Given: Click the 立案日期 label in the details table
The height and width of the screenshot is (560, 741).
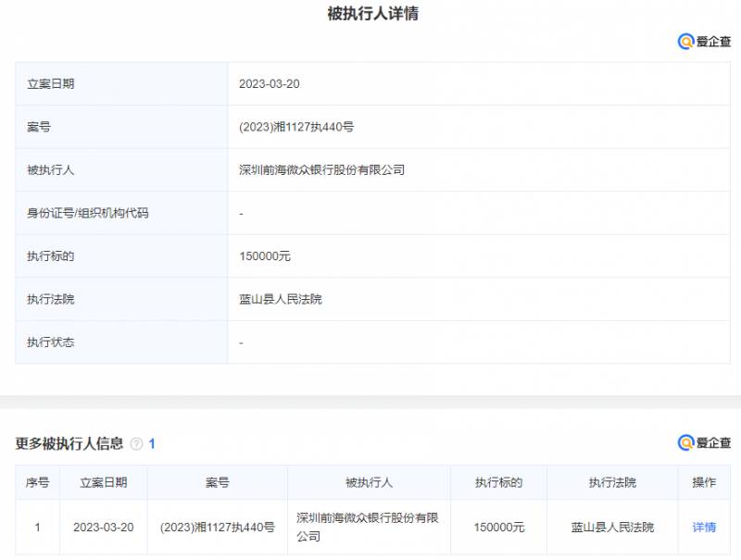Looking at the screenshot, I should tap(51, 84).
